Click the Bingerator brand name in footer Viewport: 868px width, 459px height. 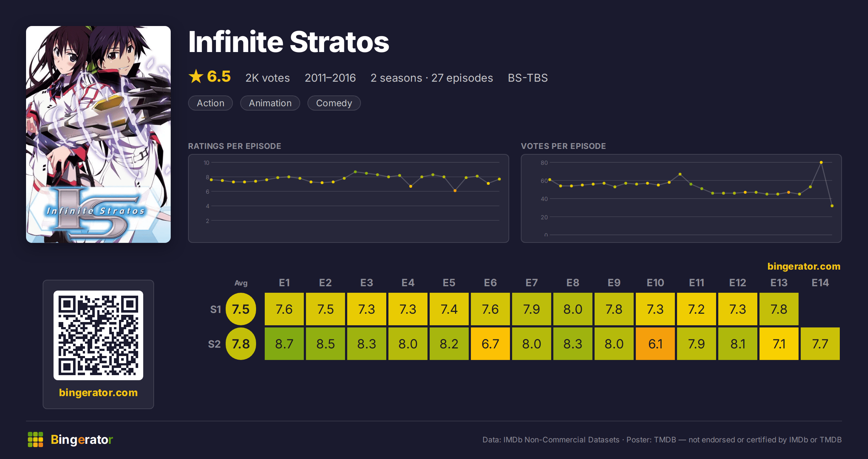pos(82,439)
